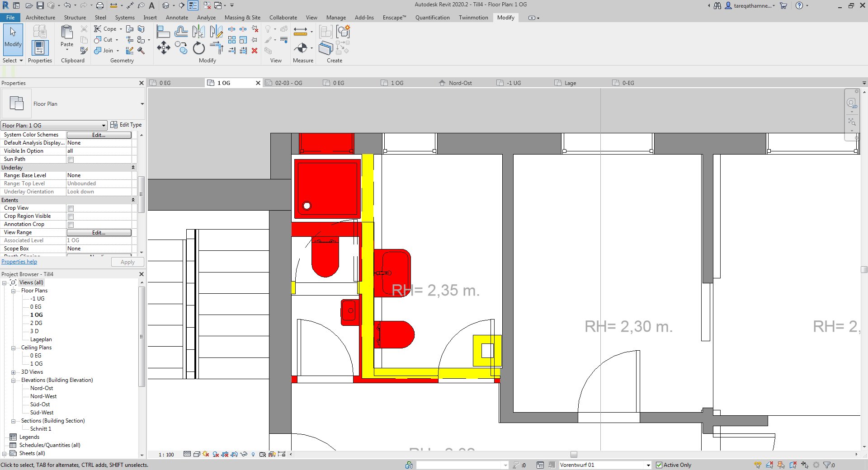This screenshot has width=868, height=470.
Task: Click the Edit button for View Range
Action: [99, 232]
